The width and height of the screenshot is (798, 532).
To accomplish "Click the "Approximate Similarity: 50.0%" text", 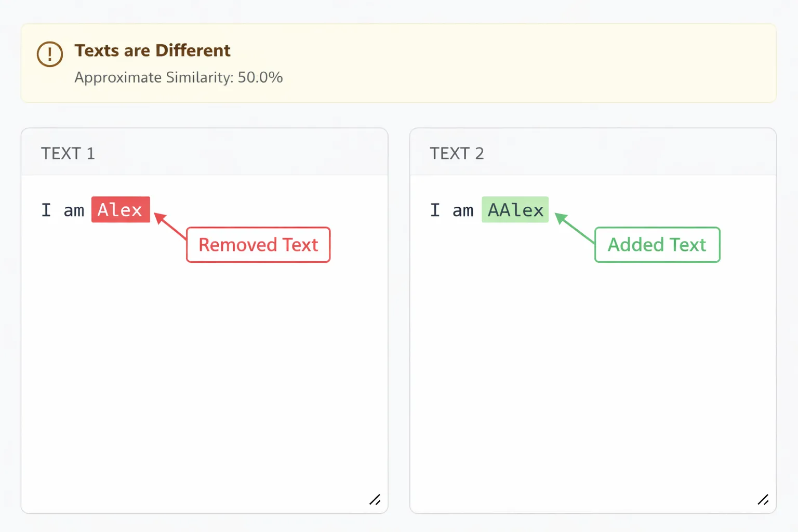I will (178, 77).
